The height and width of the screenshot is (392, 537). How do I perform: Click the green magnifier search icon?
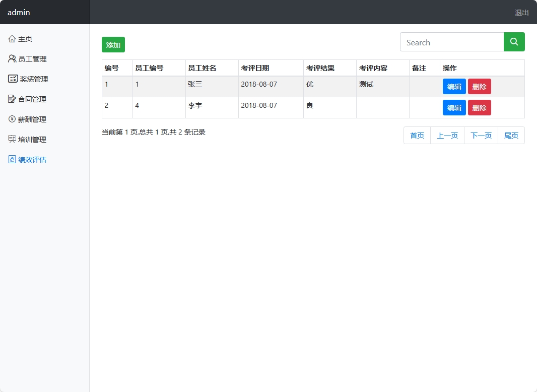click(514, 42)
